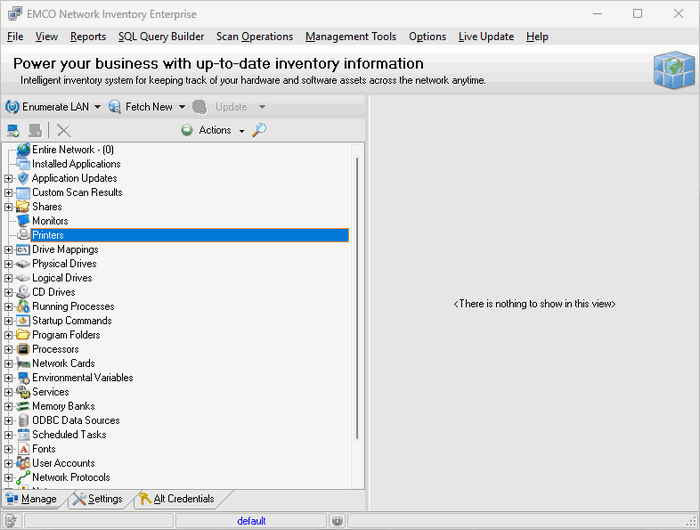
Task: Expand the Application Updates node
Action: (x=9, y=178)
